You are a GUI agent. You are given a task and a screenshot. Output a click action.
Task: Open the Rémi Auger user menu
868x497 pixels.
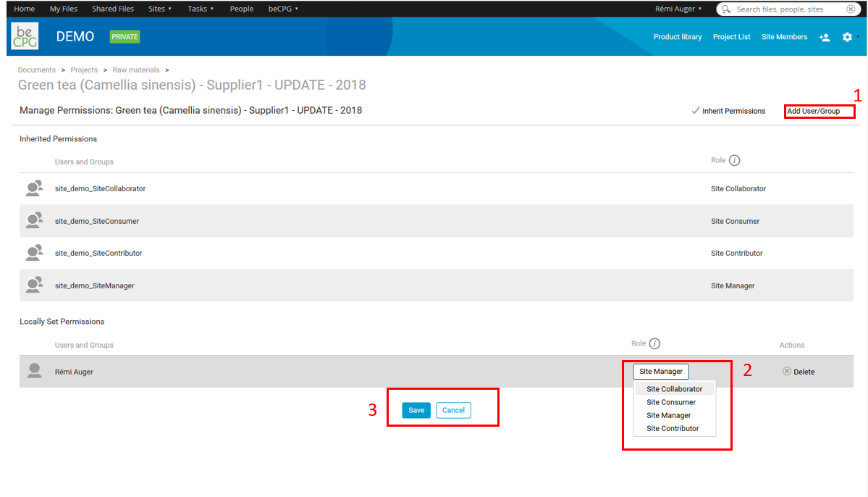click(x=678, y=9)
